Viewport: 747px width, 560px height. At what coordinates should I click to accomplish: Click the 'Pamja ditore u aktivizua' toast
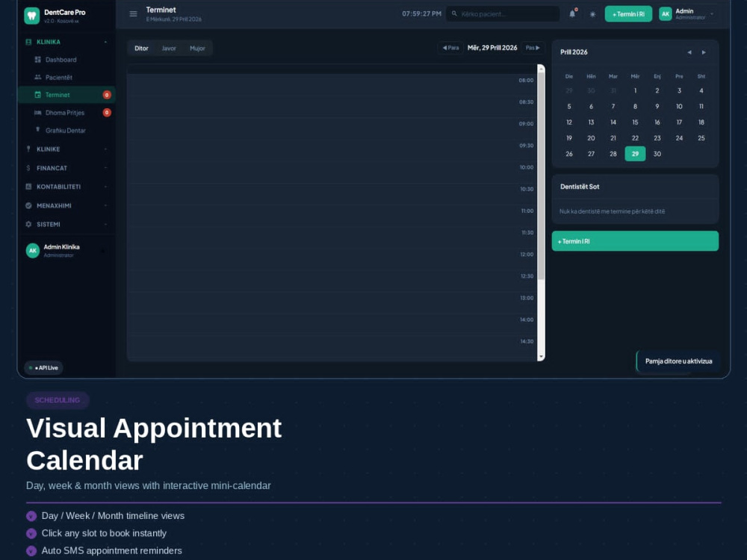click(x=678, y=361)
